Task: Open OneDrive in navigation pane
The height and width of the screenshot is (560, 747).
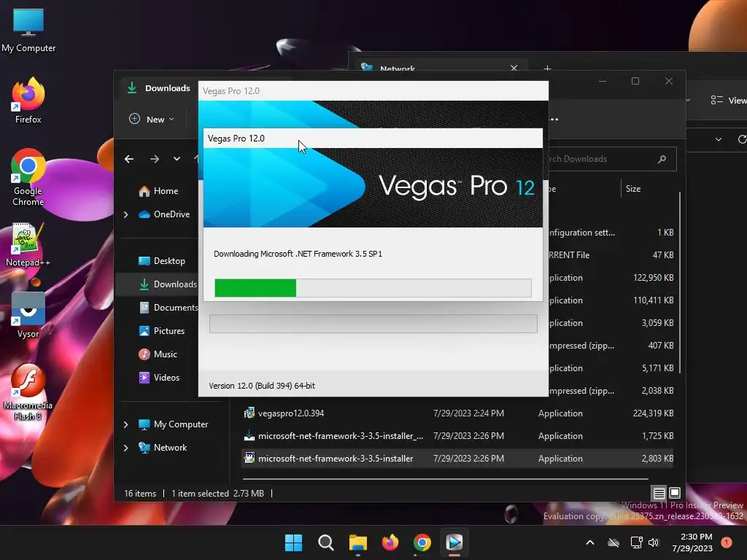Action: pyautogui.click(x=164, y=214)
